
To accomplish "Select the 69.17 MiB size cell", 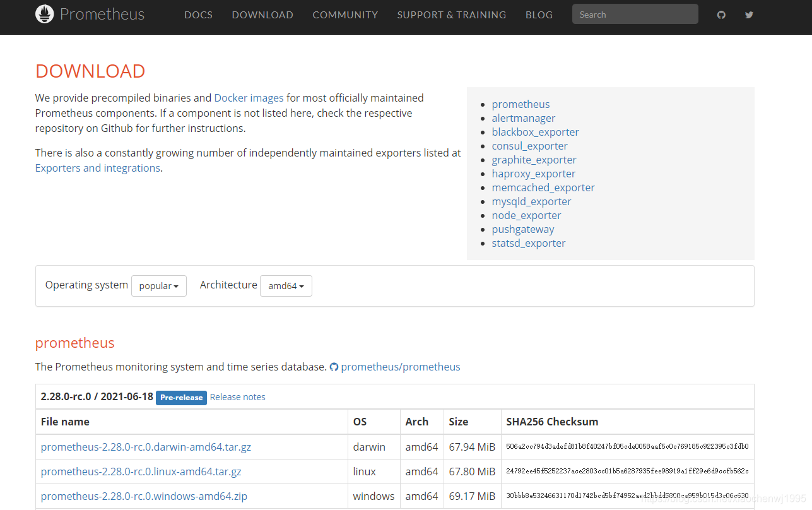I will [472, 496].
